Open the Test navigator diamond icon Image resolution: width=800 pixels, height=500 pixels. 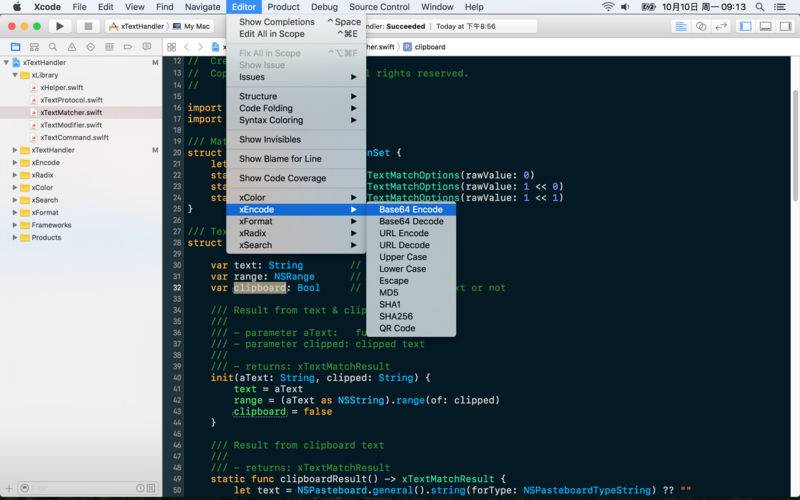90,47
